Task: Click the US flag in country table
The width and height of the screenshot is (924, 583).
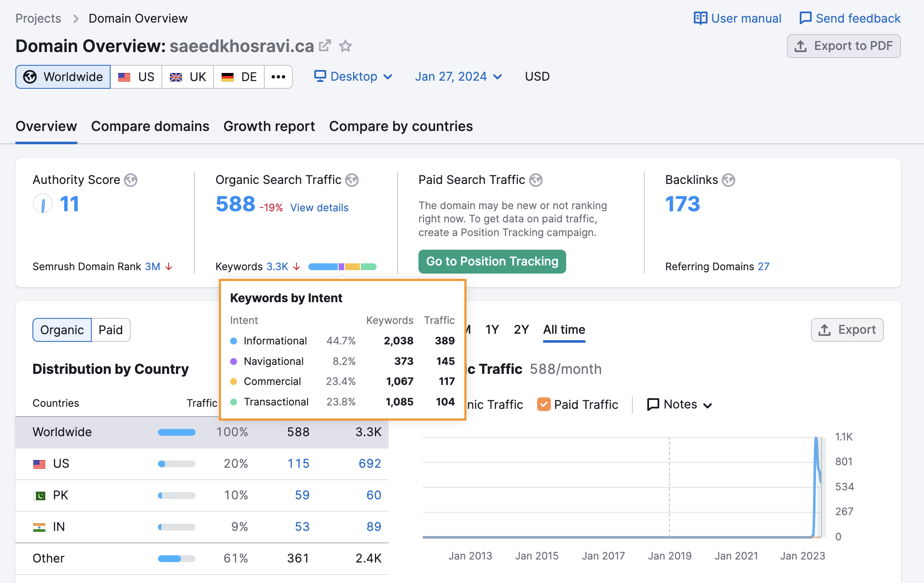Action: 39,464
